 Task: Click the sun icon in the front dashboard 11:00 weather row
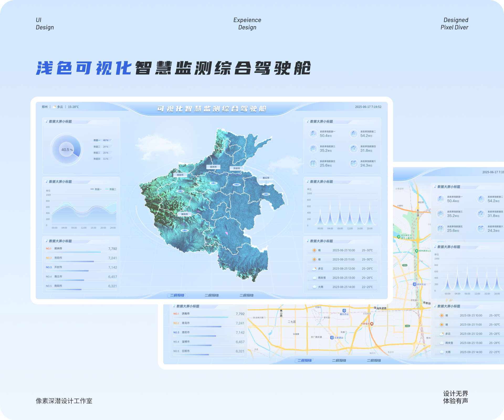(314, 259)
